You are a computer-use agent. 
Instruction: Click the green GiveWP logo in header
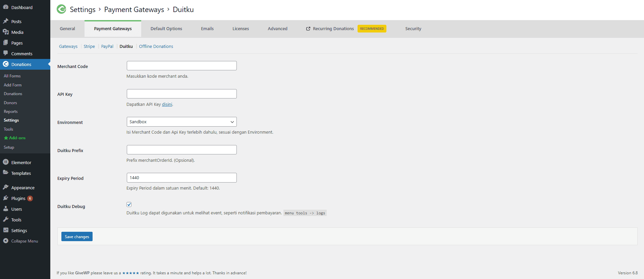[61, 9]
